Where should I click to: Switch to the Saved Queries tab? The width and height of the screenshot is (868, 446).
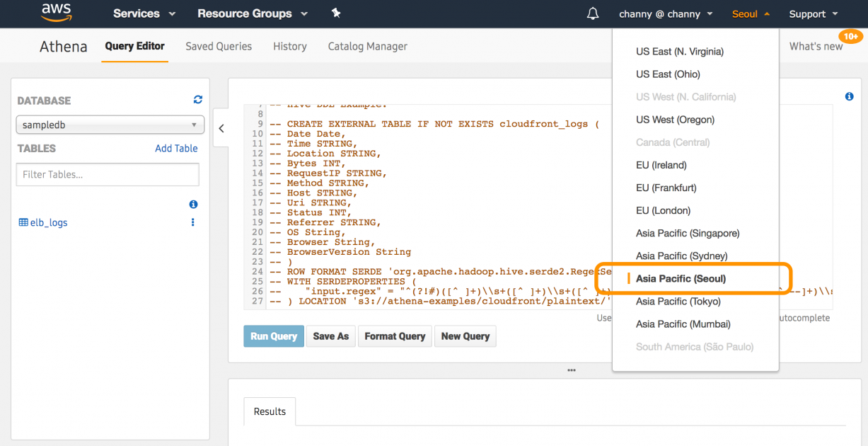(219, 46)
